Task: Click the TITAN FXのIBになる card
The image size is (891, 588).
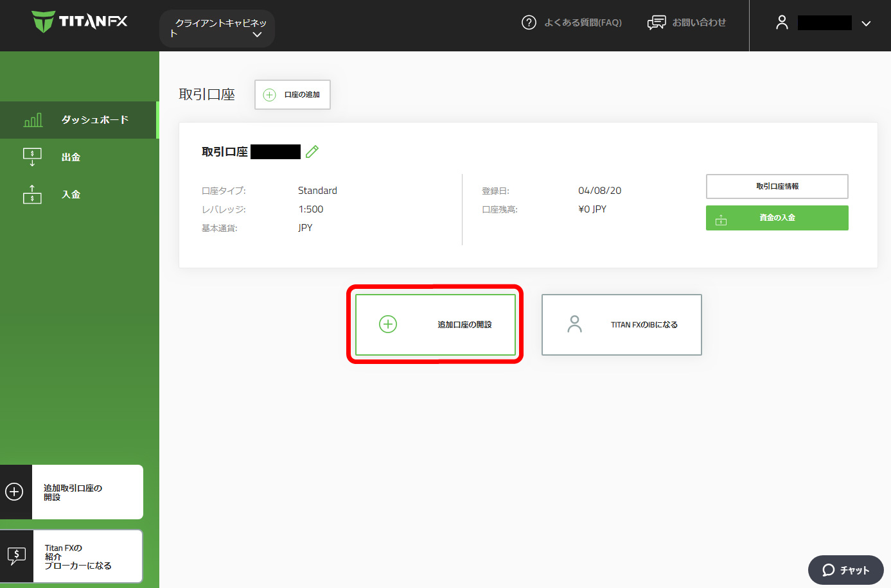Action: (x=622, y=325)
